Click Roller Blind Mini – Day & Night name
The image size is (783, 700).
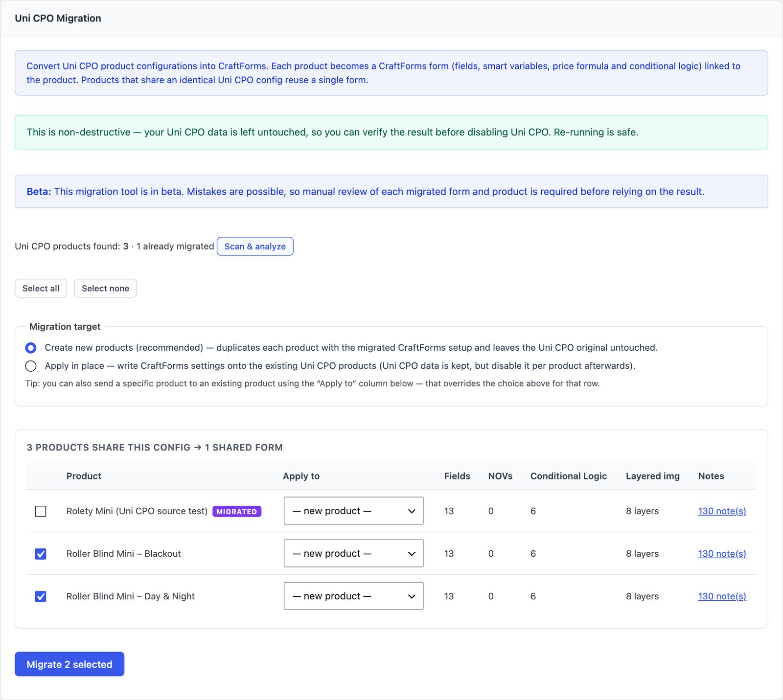click(x=131, y=596)
